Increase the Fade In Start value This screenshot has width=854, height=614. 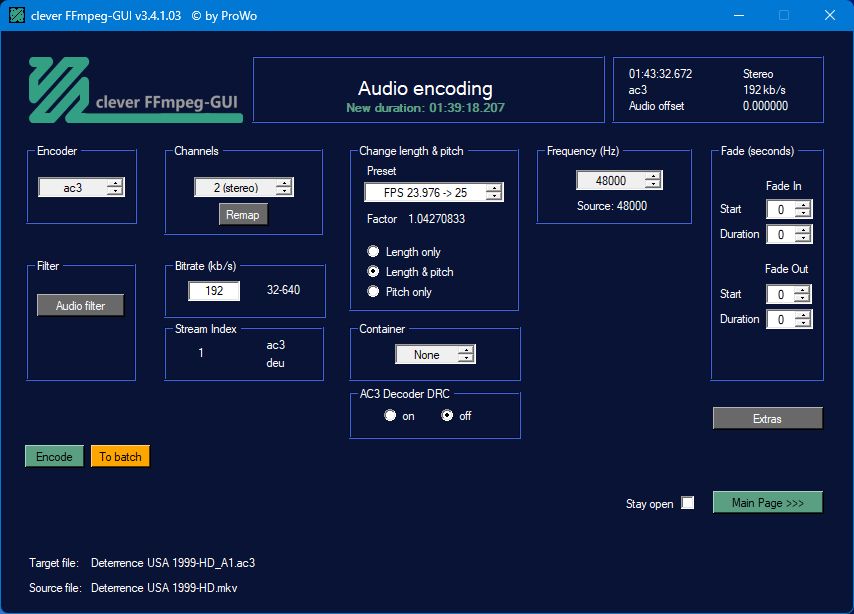[803, 205]
